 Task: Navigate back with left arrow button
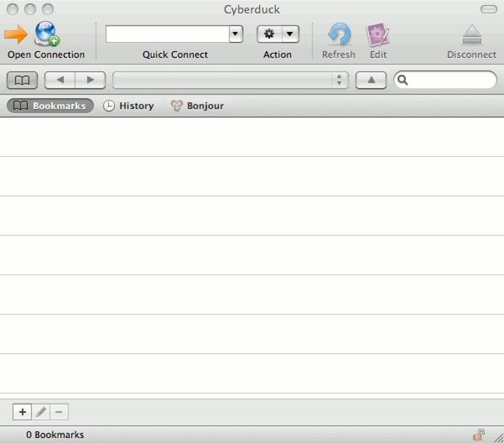60,80
